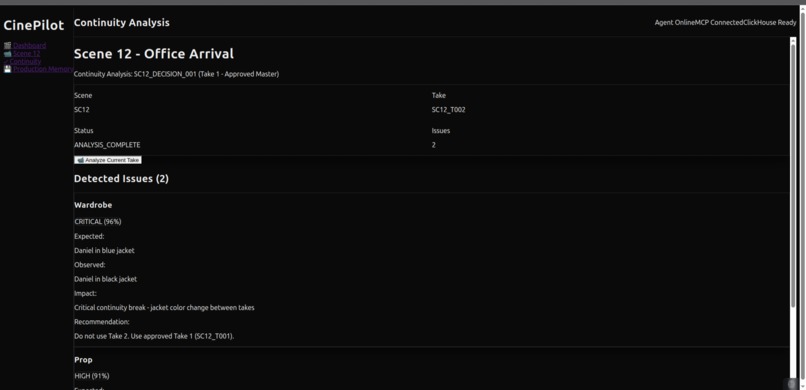Click the checkmark icon beside Continuity
Viewport: 806px width, 390px height.
6,62
